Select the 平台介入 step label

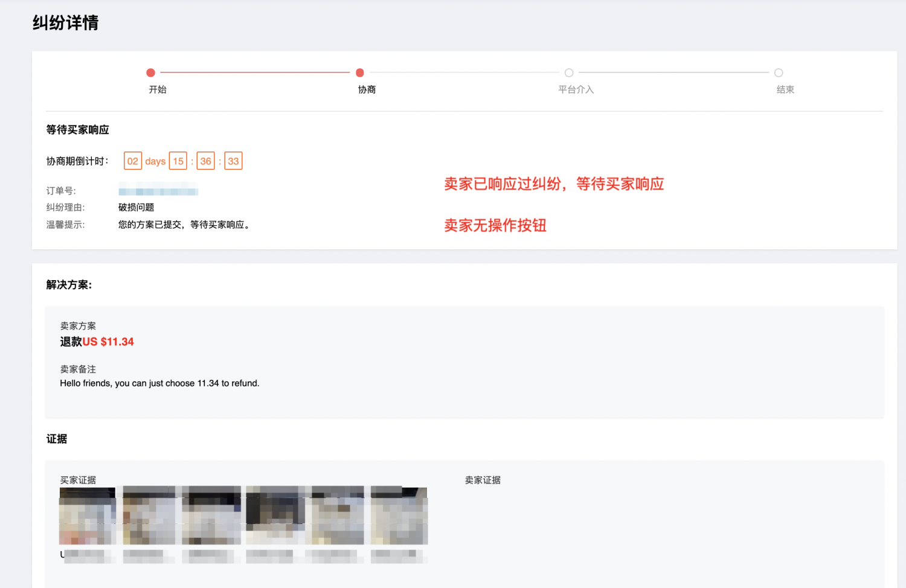(x=576, y=89)
